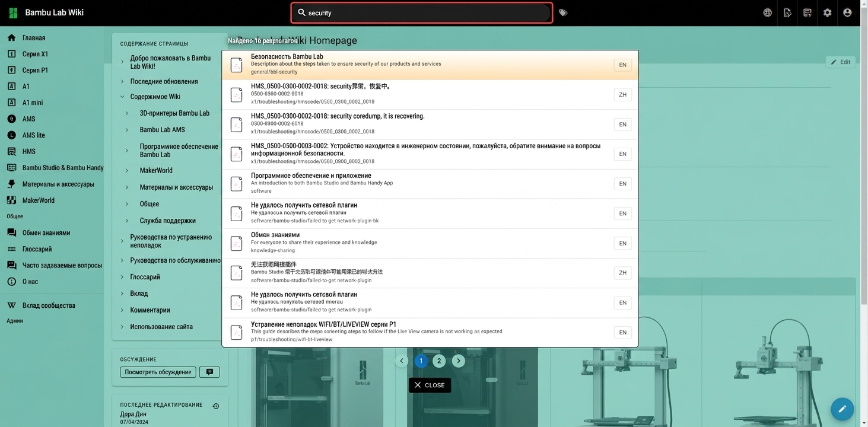This screenshot has width=868, height=427.
Task: Select results page 1 in pagination
Action: point(421,361)
